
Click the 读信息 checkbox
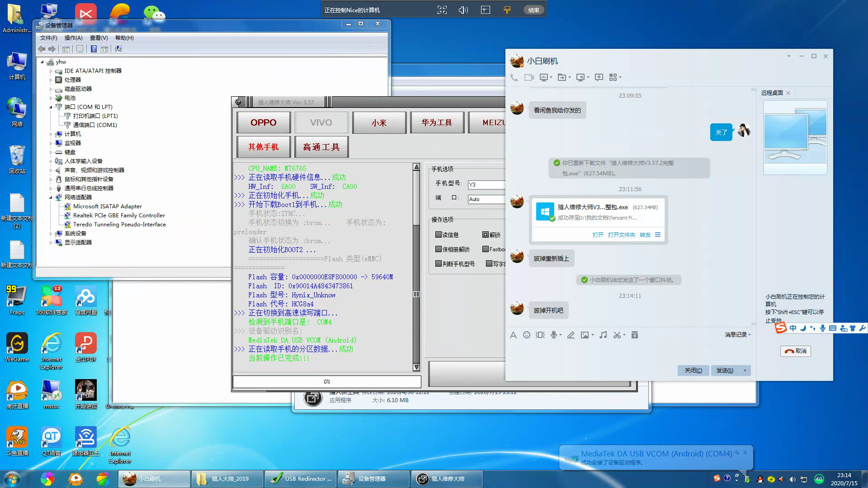(x=438, y=235)
